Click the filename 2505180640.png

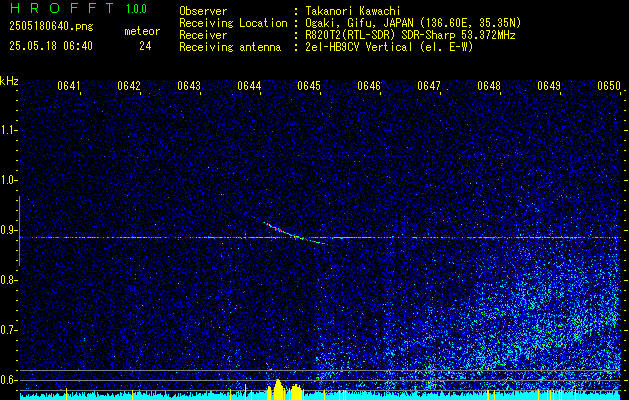pos(51,27)
